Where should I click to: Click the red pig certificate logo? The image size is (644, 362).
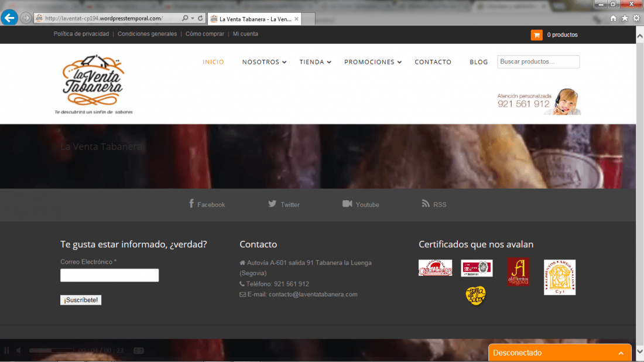coord(435,268)
